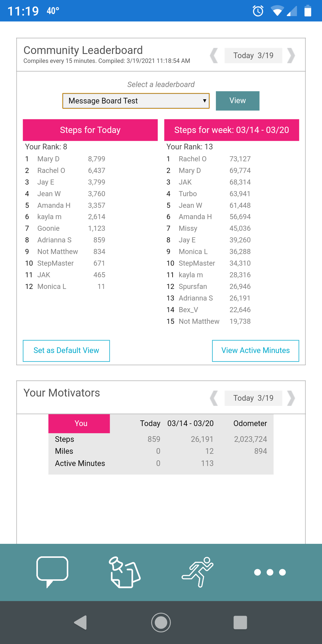Screen dimensions: 322x644
Task: Switch to View Active Minutes
Action: pos(256,351)
